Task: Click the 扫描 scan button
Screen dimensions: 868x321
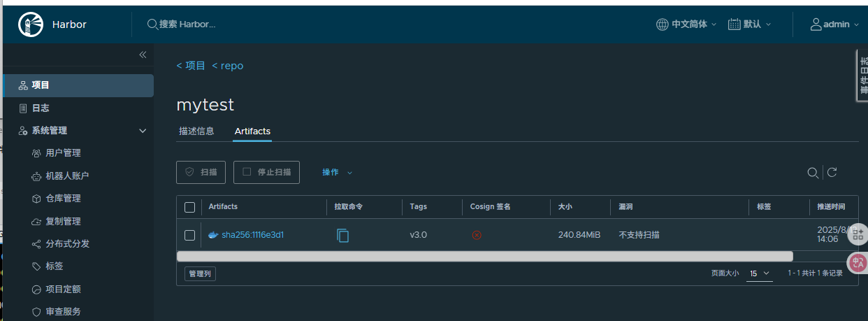Action: pyautogui.click(x=201, y=172)
